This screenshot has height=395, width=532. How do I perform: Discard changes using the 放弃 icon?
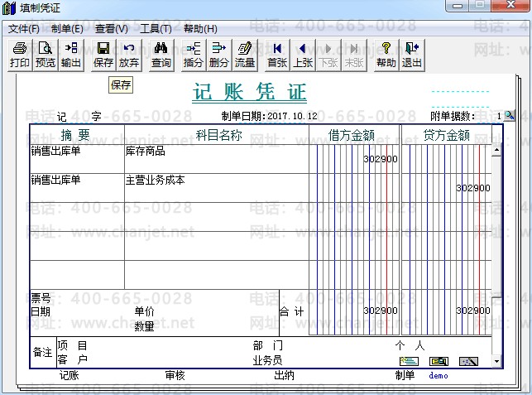coord(129,55)
